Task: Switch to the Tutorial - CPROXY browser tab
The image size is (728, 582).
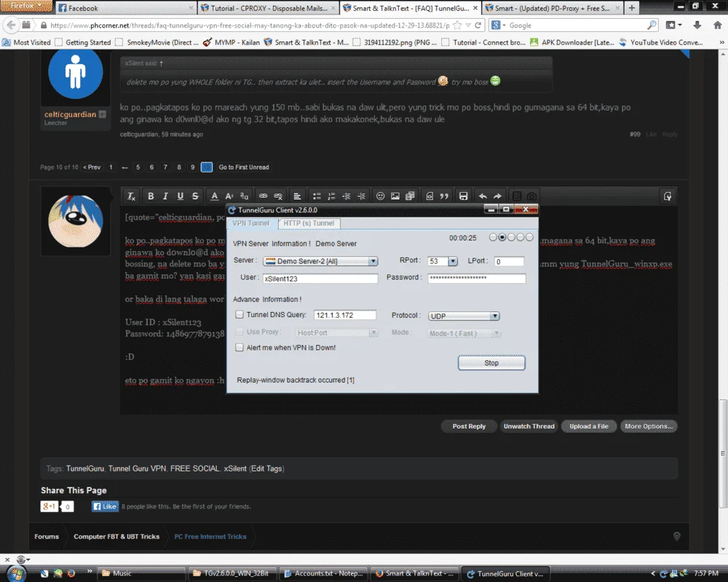Action: (269, 8)
